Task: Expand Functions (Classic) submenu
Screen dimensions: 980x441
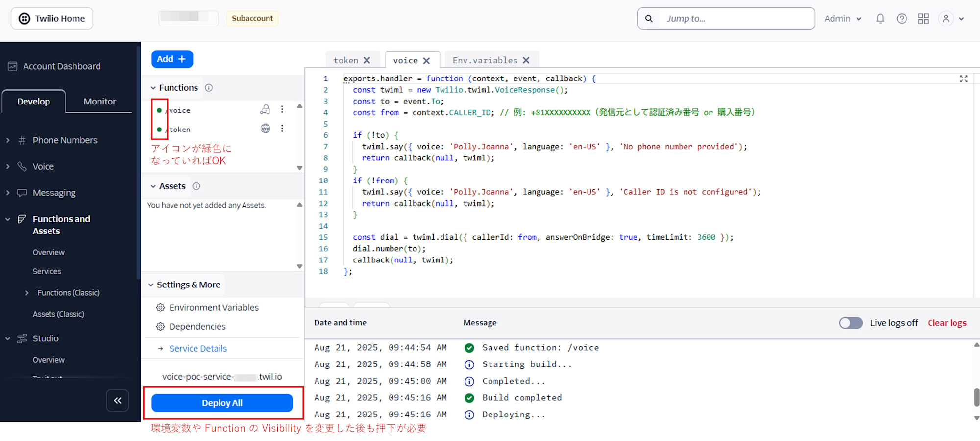Action: (27, 293)
